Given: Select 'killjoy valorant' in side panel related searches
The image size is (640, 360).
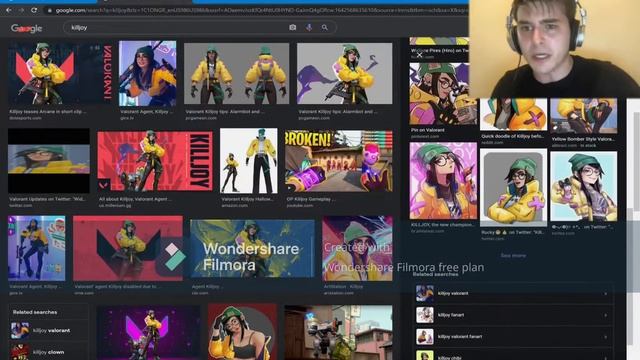Looking at the screenshot, I should click(453, 293).
